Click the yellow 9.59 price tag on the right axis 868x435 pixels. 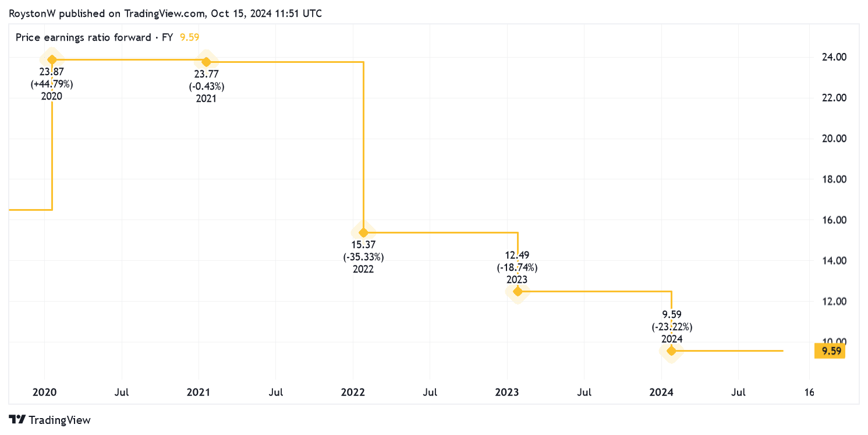pos(829,351)
